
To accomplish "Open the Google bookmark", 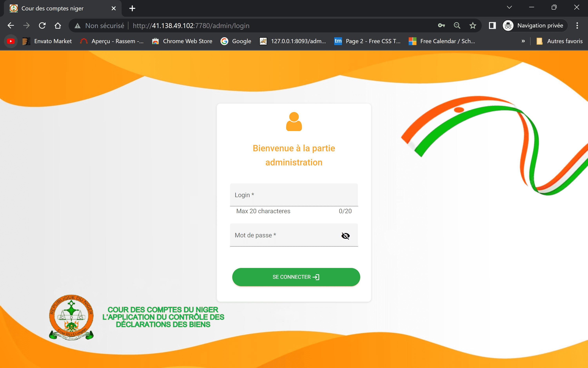I will [x=236, y=41].
